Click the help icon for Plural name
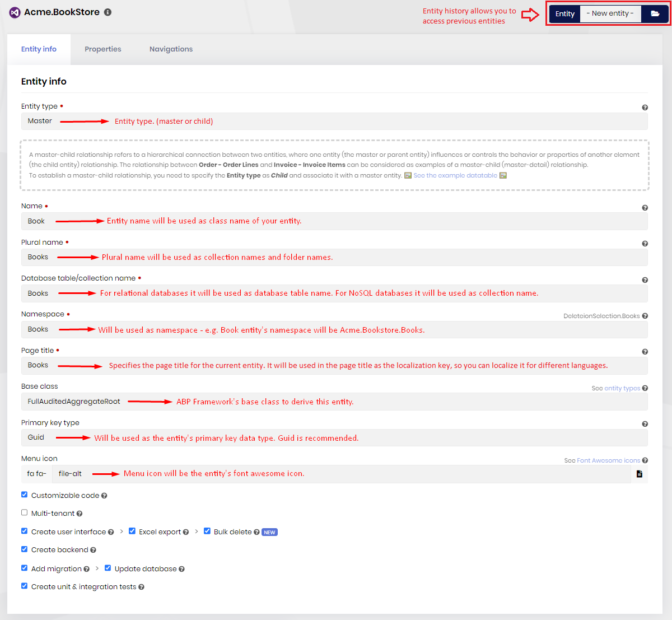This screenshot has width=672, height=620. click(645, 244)
